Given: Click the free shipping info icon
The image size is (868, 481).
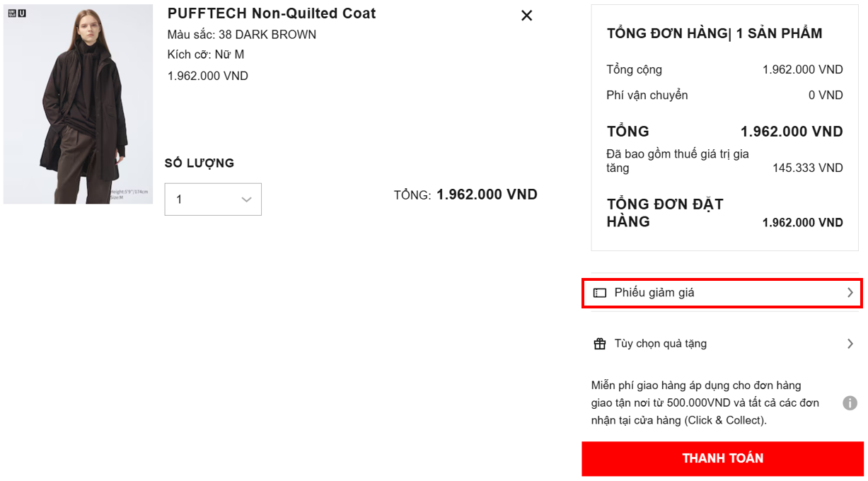Looking at the screenshot, I should point(850,403).
